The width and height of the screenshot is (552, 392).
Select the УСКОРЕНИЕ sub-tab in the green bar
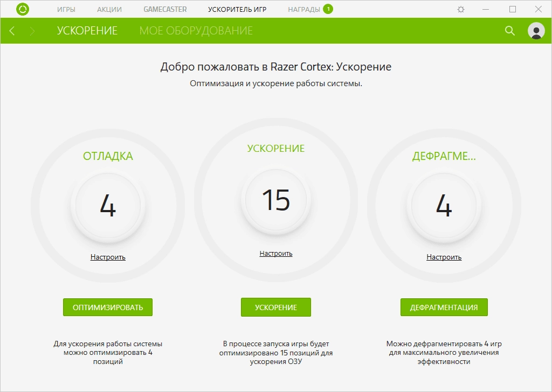click(x=87, y=31)
